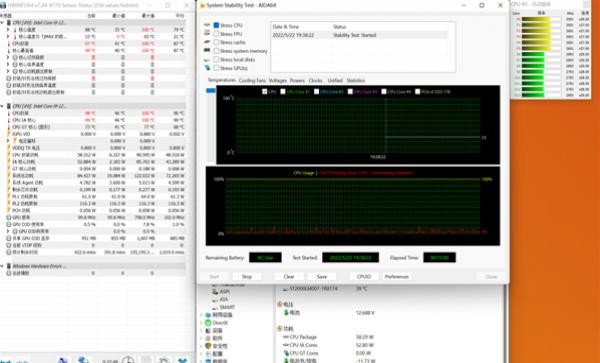Click the icon beside Stress FPU
Image resolution: width=600 pixels, height=363 pixels.
tap(207, 33)
